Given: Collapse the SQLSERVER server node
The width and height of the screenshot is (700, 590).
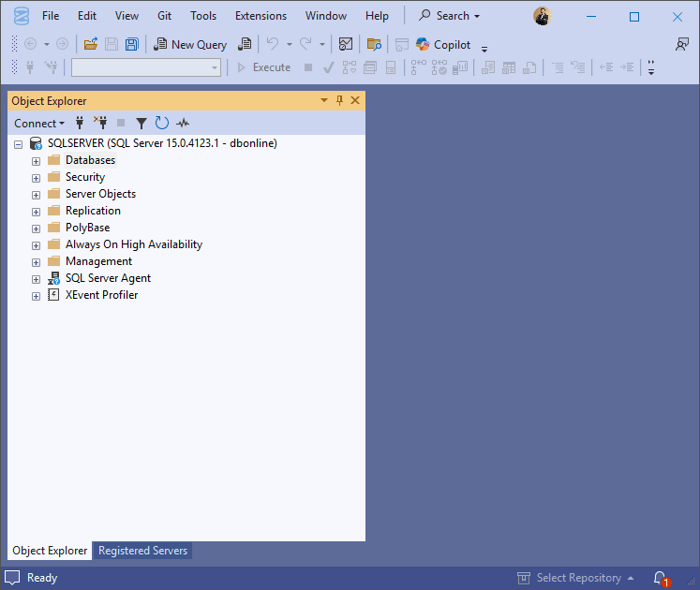Looking at the screenshot, I should click(19, 144).
